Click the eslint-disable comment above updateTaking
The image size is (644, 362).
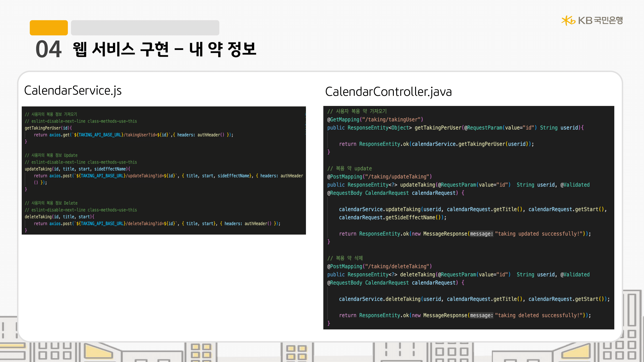(81, 162)
